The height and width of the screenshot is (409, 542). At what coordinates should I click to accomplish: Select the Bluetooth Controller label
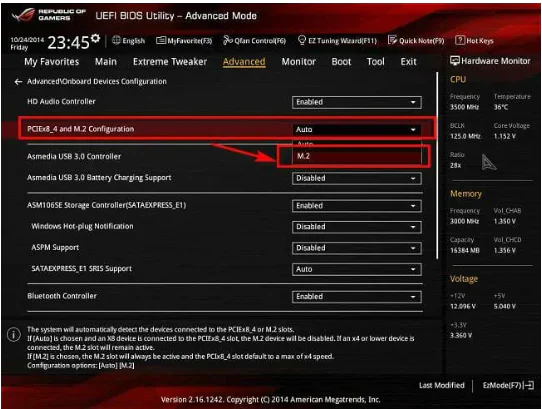[62, 296]
